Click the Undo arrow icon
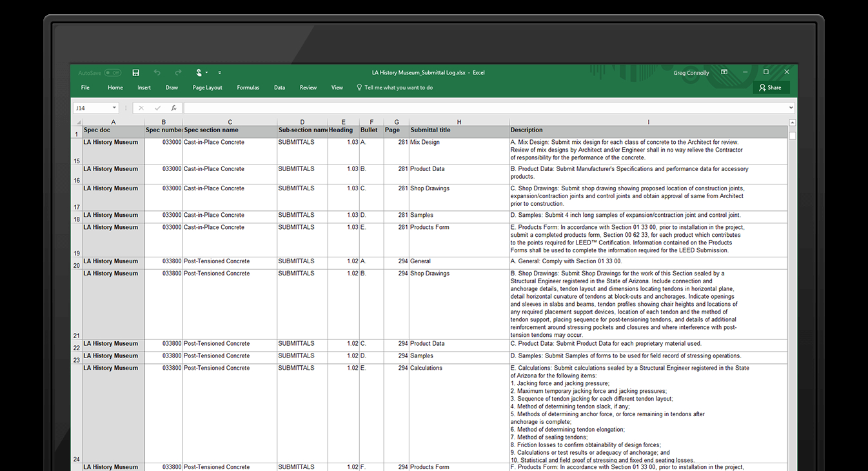This screenshot has height=471, width=868. (157, 73)
